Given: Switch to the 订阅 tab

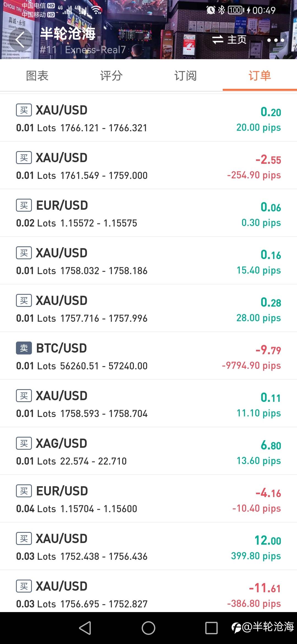Looking at the screenshot, I should [x=186, y=76].
